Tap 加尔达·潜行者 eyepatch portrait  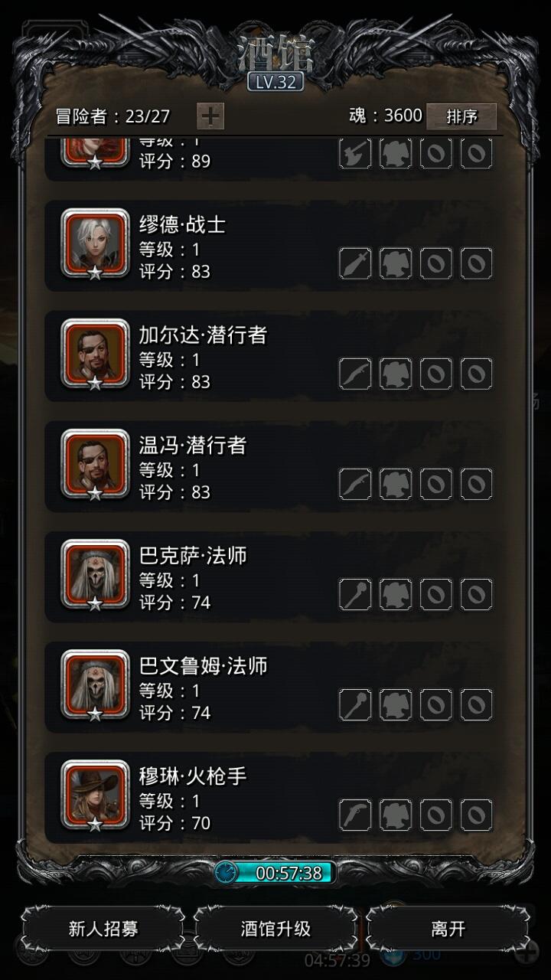96,354
